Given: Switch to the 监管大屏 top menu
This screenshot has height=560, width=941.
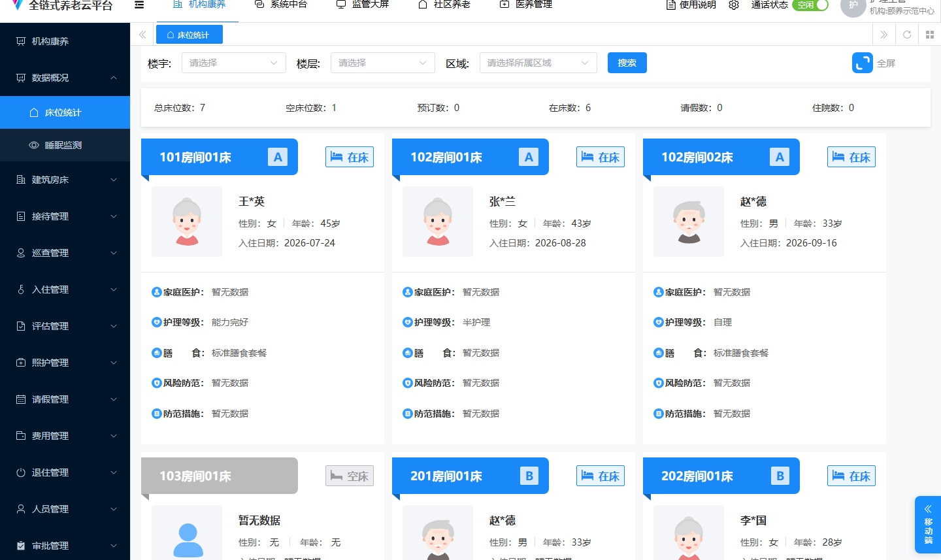Looking at the screenshot, I should point(362,5).
